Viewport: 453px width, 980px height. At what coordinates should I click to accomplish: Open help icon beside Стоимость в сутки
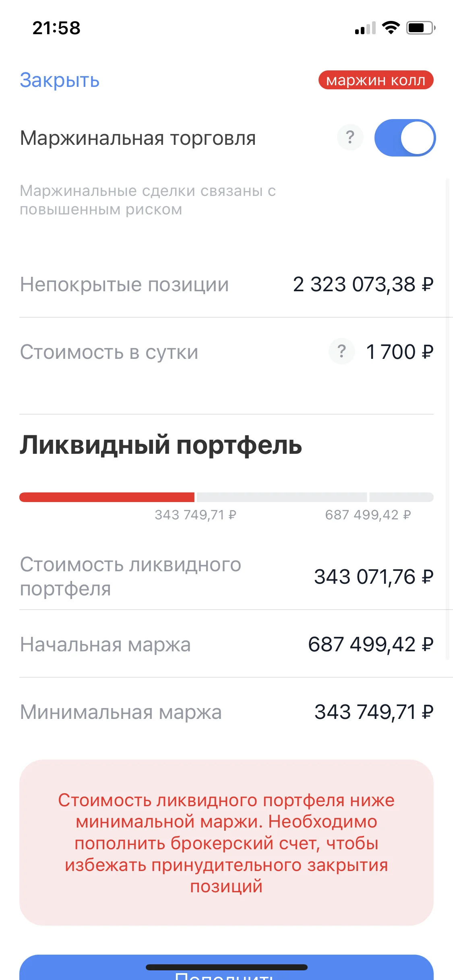tap(341, 351)
